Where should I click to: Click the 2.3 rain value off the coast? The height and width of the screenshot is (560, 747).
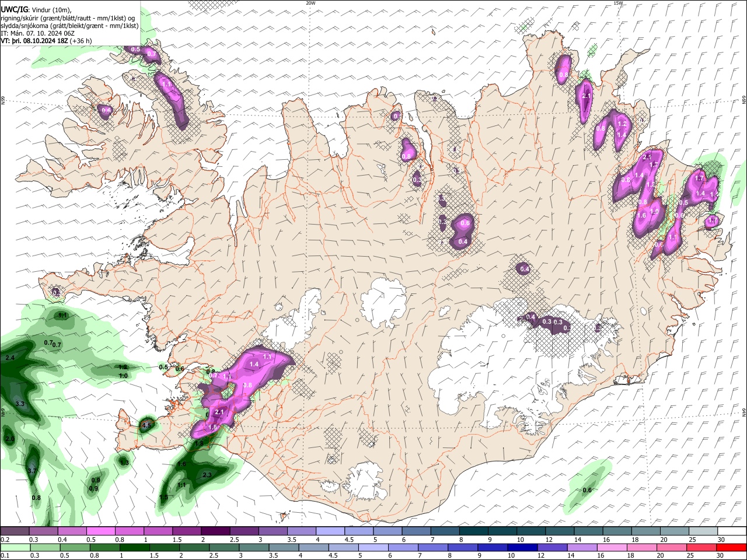(207, 475)
